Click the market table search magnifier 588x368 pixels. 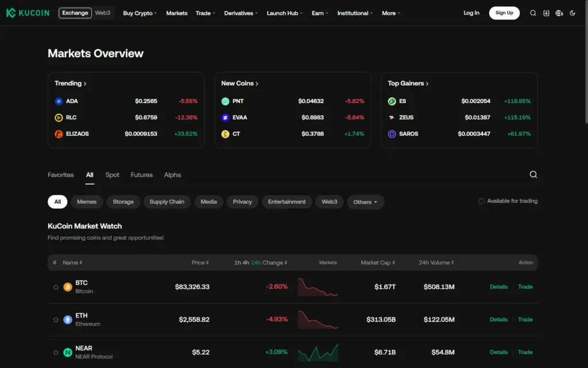533,174
